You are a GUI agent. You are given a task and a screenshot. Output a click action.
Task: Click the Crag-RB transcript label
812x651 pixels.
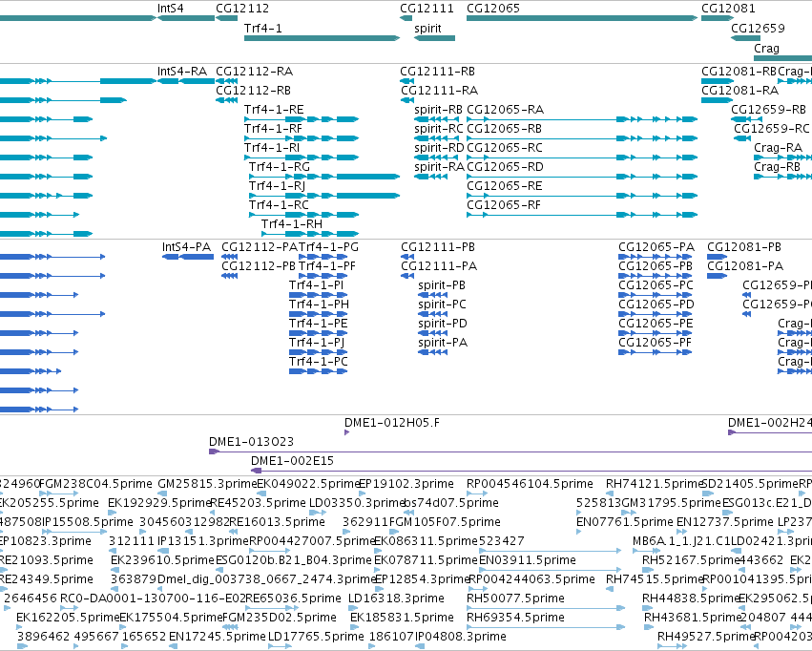(778, 167)
